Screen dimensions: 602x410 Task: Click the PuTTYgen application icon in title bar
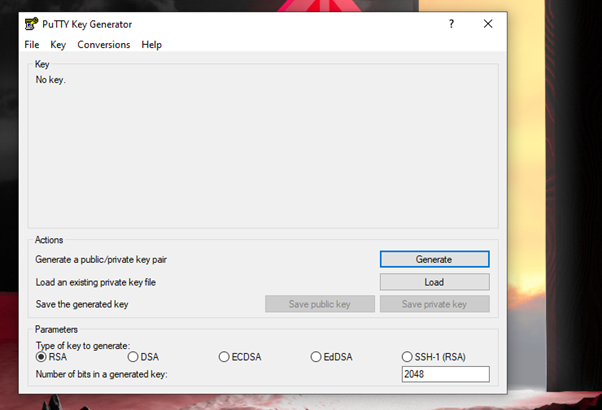click(x=31, y=24)
